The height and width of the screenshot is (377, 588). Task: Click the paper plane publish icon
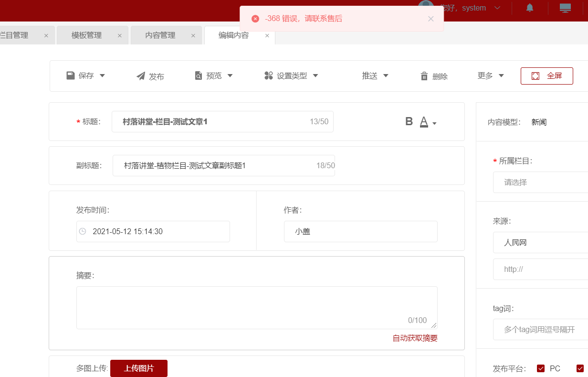(x=141, y=76)
